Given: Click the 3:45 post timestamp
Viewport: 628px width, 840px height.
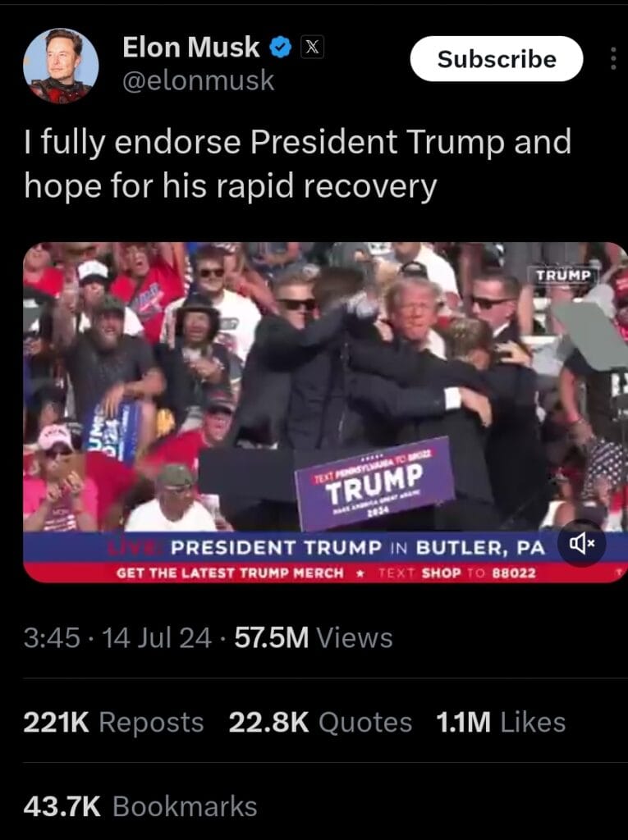Looking at the screenshot, I should click(x=52, y=637).
